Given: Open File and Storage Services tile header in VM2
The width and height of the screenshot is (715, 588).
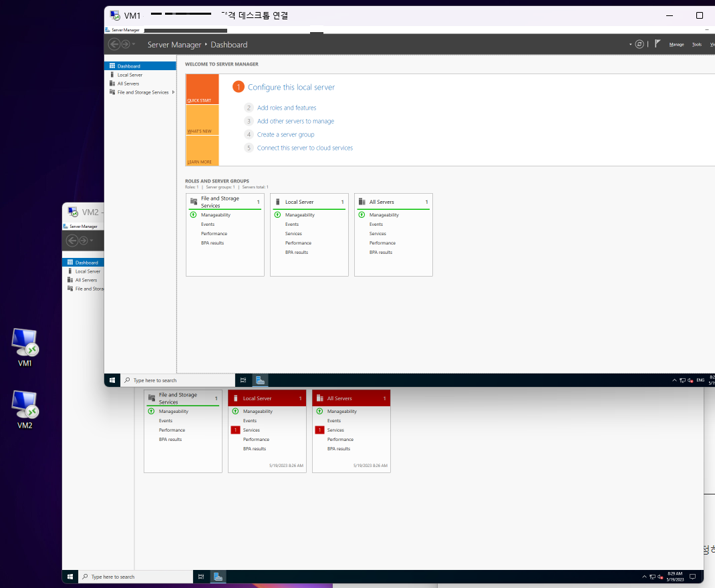Looking at the screenshot, I should click(x=183, y=398).
